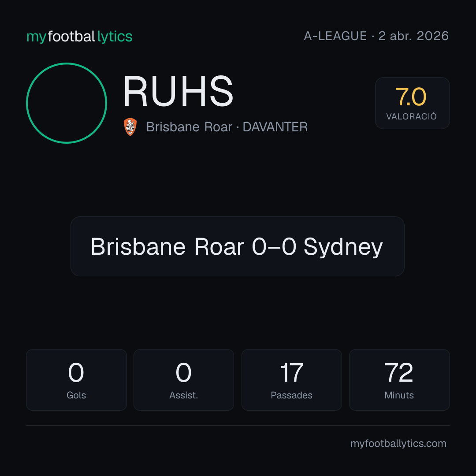476x476 pixels.
Task: Click the 72 minutes value
Action: tap(399, 372)
